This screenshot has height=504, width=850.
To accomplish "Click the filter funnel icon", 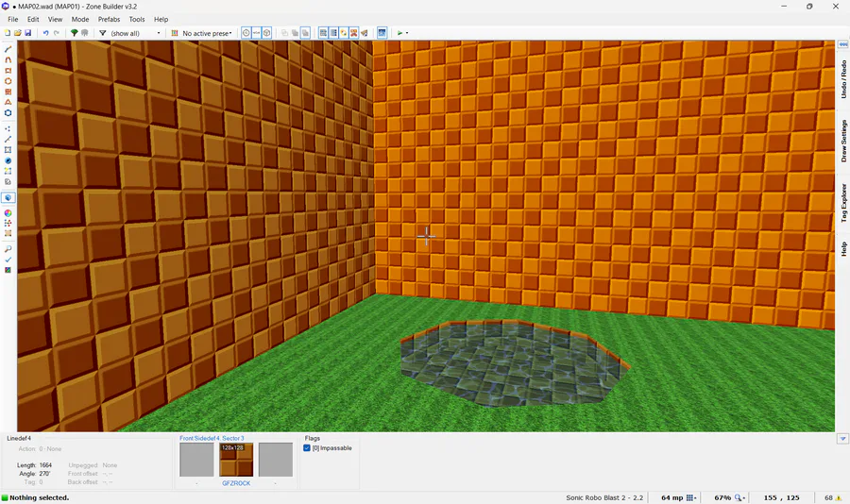I will coord(102,33).
